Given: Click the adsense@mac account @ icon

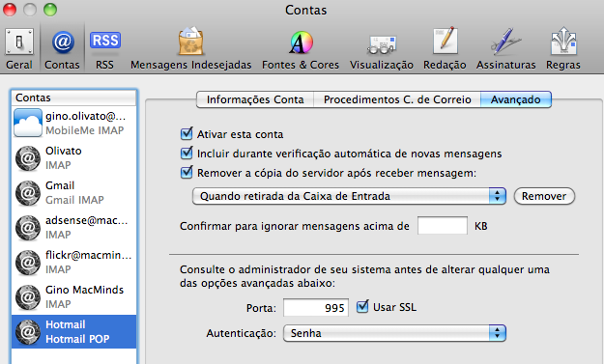Looking at the screenshot, I should pos(28,228).
